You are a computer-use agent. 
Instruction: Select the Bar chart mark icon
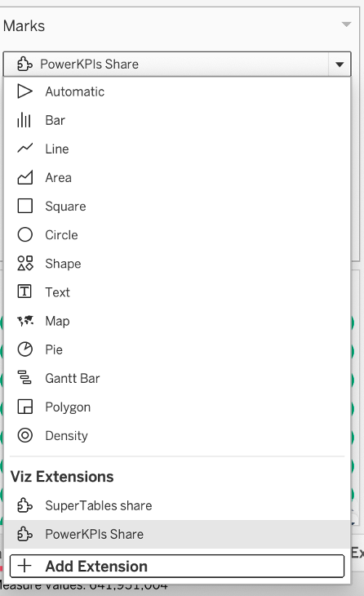pos(24,120)
